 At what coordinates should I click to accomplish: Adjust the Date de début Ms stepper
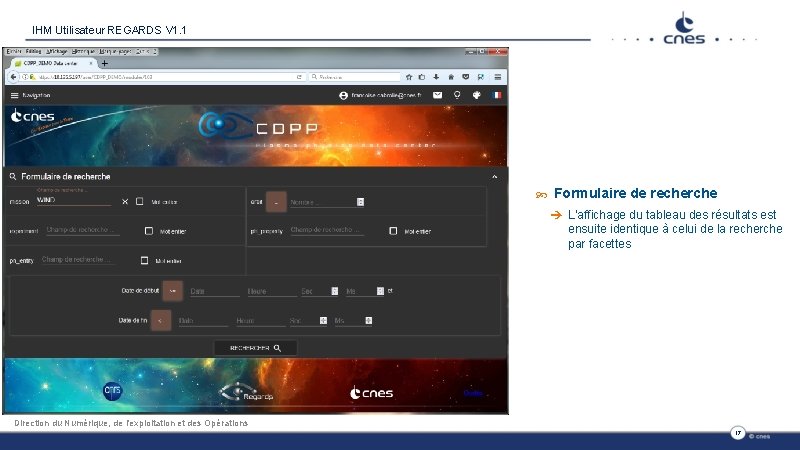(380, 291)
